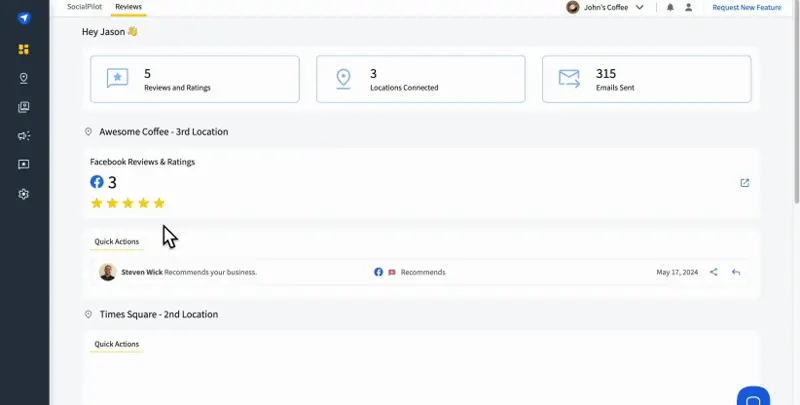Click the Emails Sent summary card
The height and width of the screenshot is (405, 800).
[646, 79]
